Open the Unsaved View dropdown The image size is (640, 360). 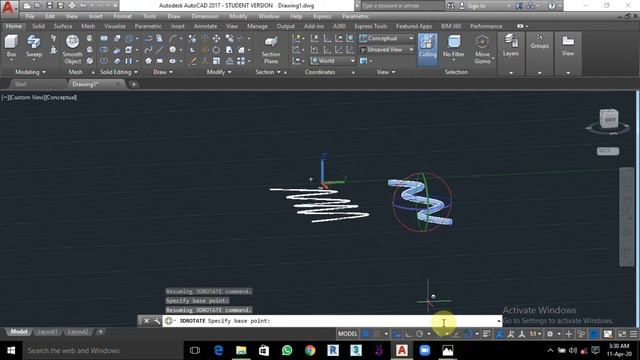pos(386,49)
